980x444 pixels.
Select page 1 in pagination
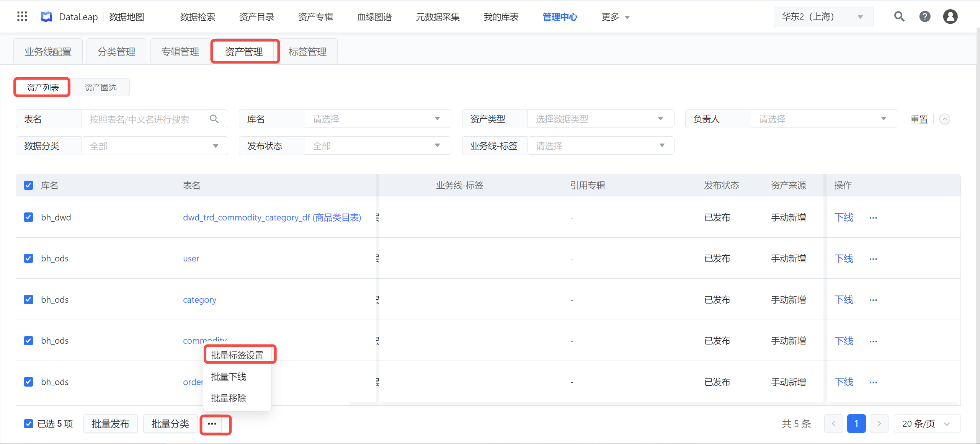click(x=856, y=424)
